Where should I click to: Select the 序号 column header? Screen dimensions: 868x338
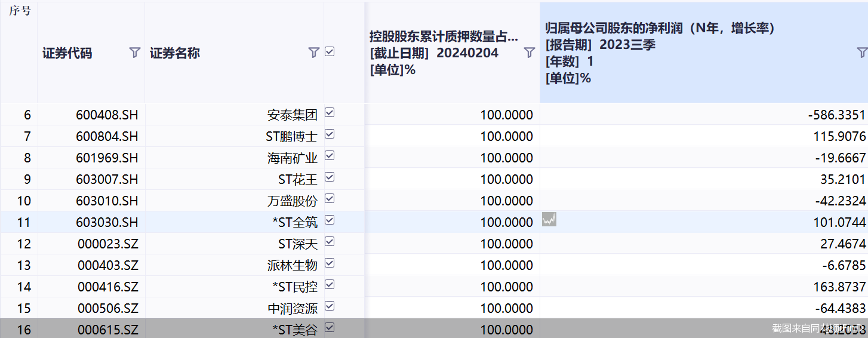[19, 11]
